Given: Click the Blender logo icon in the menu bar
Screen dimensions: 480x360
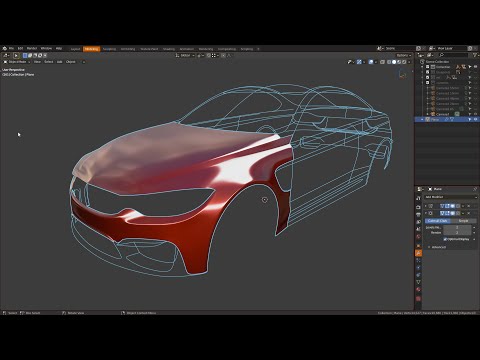Looking at the screenshot, I should 4,49.
